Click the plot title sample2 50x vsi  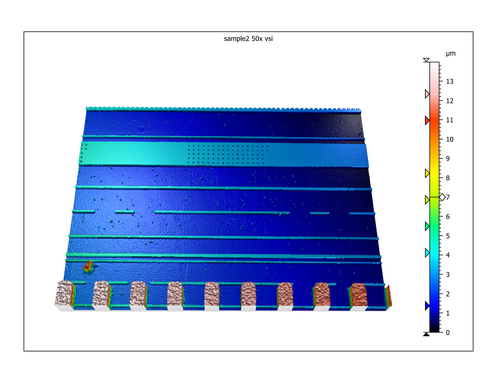pyautogui.click(x=248, y=39)
